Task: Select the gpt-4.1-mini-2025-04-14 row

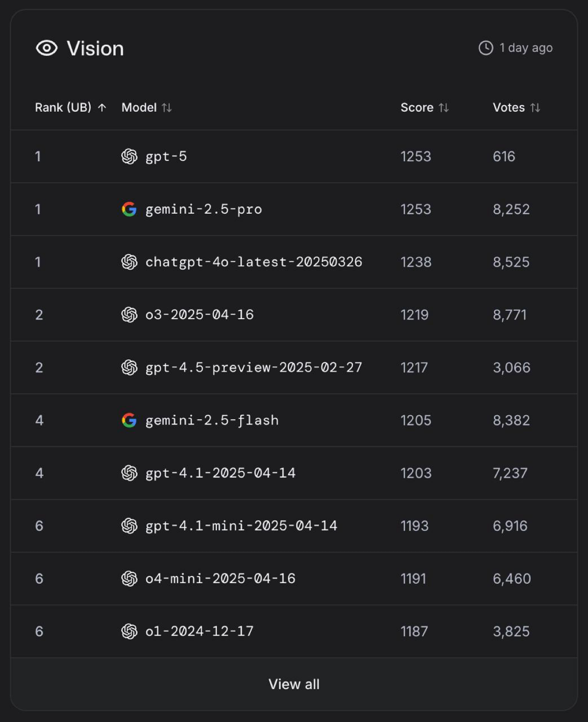Action: pyautogui.click(x=294, y=526)
